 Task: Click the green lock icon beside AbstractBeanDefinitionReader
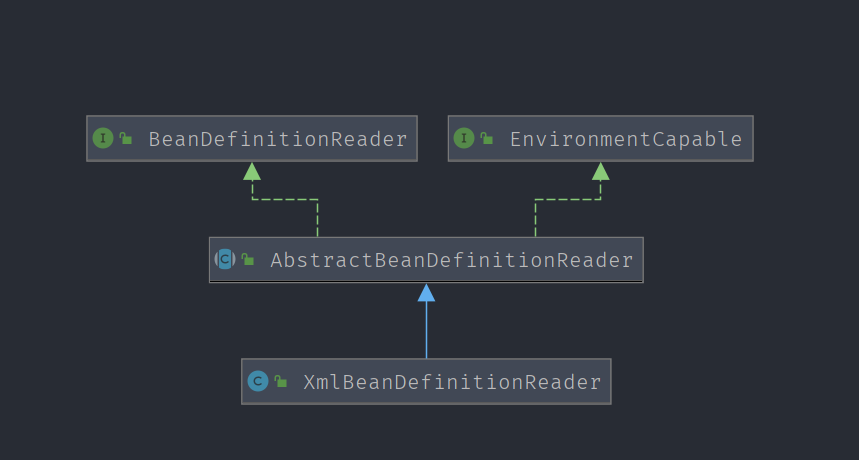pos(248,260)
